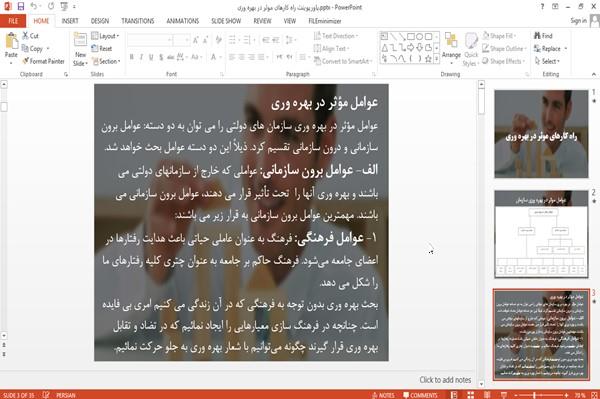Viewport: 600px width, 399px height.
Task: Switch to the TRANSITIONS tab
Action: point(138,21)
